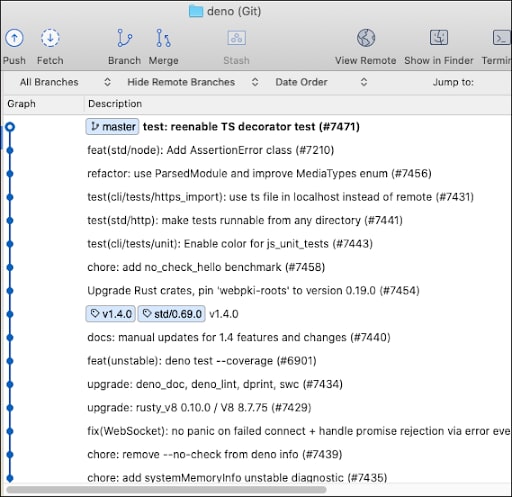The height and width of the screenshot is (497, 512).
Task: Click the Graph column header
Action: tap(21, 104)
